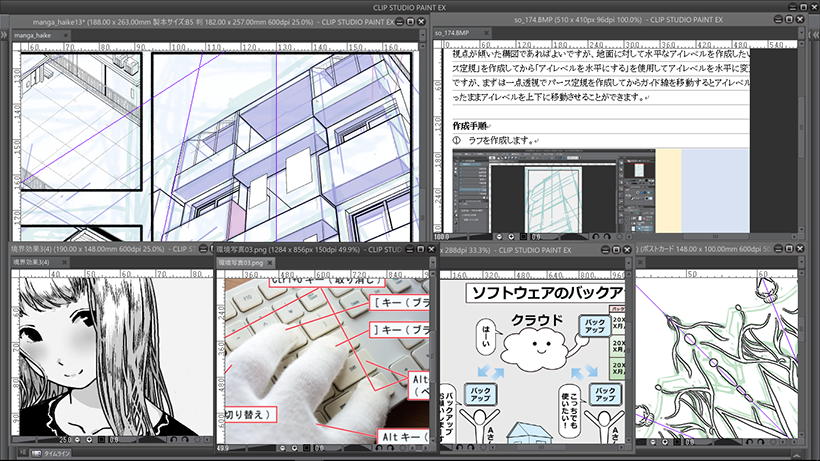Zoom out in the so_174.BMP window

pos(499,236)
